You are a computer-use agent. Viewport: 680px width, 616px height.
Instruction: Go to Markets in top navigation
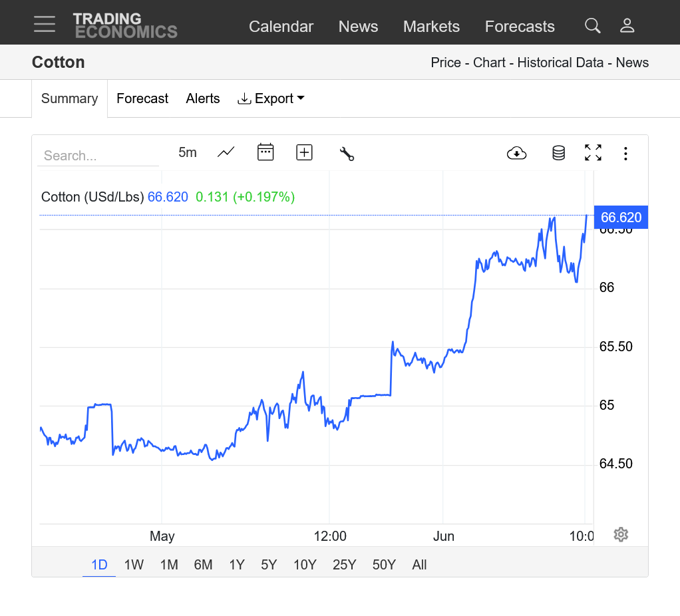pos(431,27)
